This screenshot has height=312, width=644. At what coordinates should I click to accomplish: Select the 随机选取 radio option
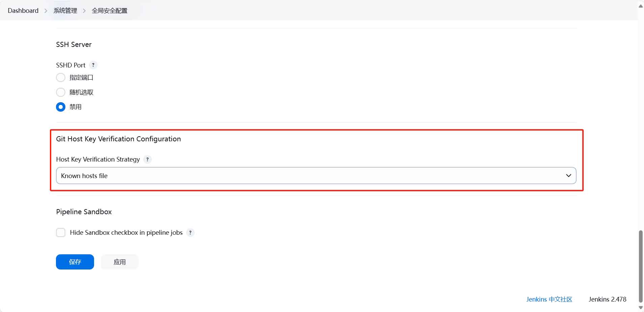pyautogui.click(x=61, y=92)
